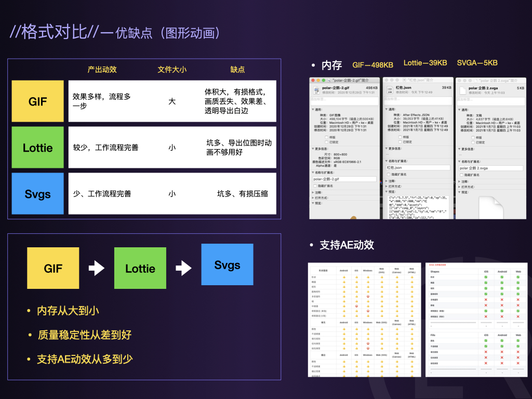Click the JSON text preview in 杠他.json info window
Screen dimensions: 532x399
[x=418, y=207]
